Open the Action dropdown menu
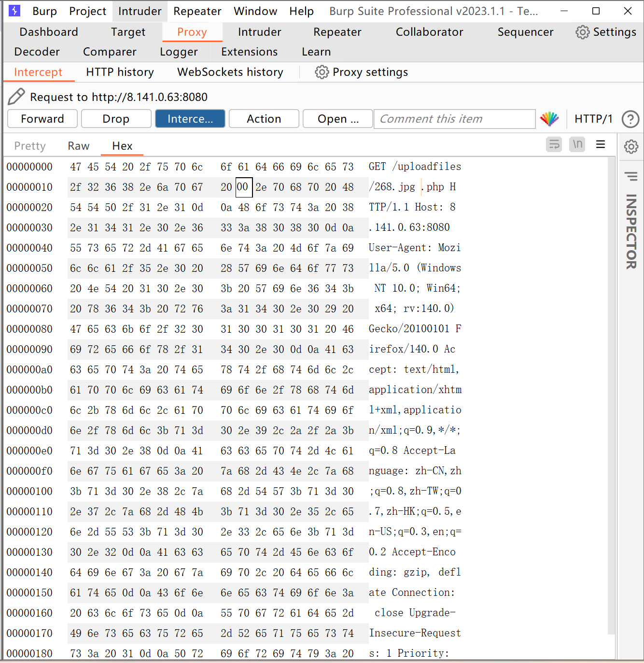 click(x=264, y=119)
